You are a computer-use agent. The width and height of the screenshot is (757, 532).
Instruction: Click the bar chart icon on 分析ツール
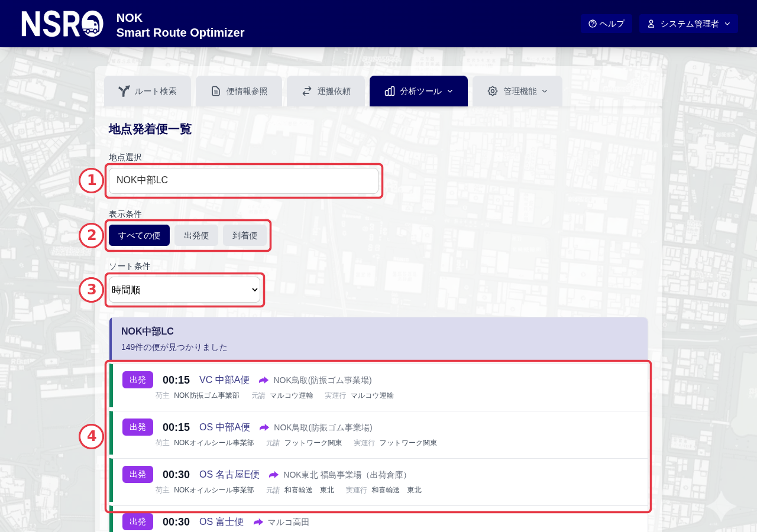click(390, 91)
